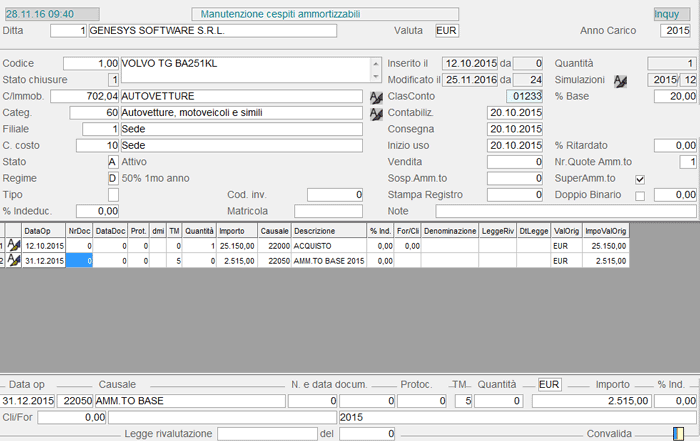This screenshot has height=441, width=700.
Task: Click edit icon on the ACQUISTO row
Action: pos(14,245)
